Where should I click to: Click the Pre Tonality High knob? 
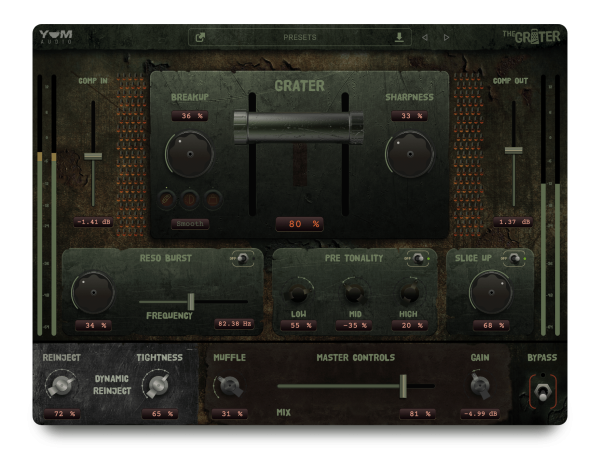(x=409, y=294)
